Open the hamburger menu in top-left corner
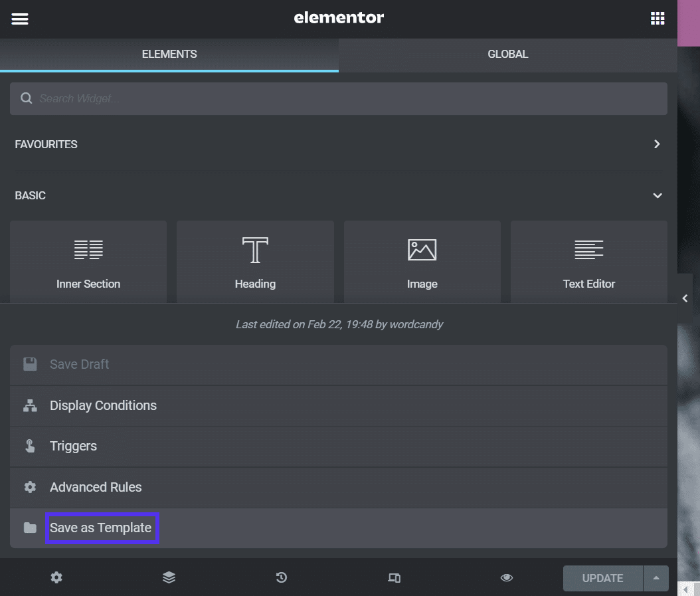Viewport: 700px width, 596px height. point(19,18)
